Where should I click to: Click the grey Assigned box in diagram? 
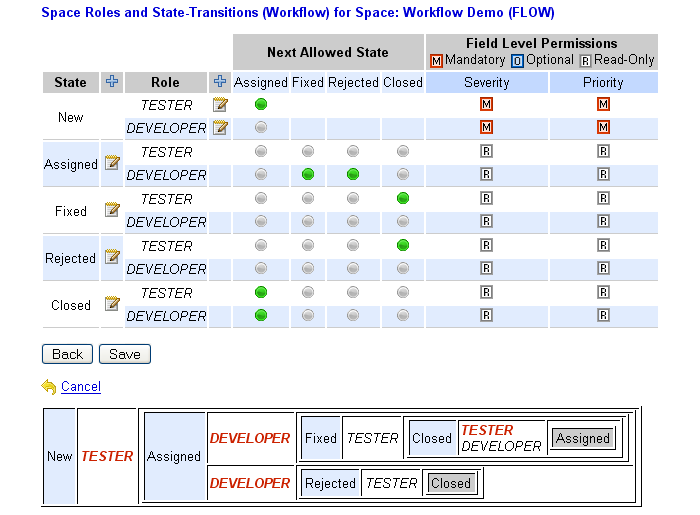(583, 438)
